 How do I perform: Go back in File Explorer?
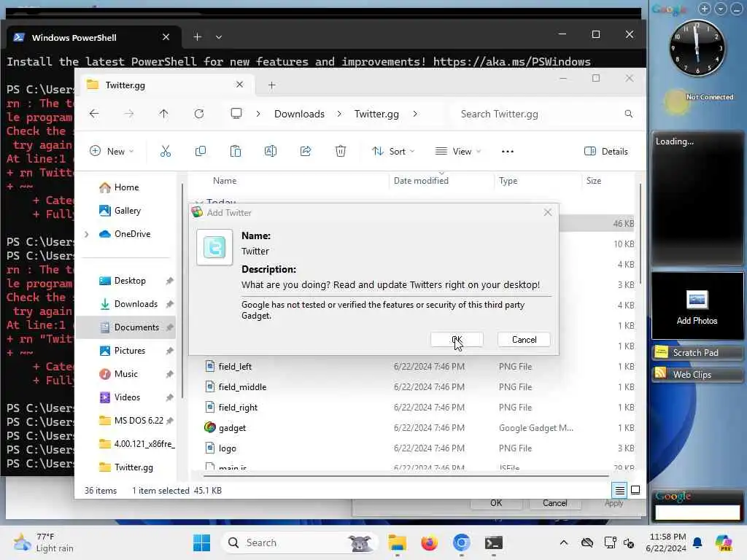coord(94,114)
